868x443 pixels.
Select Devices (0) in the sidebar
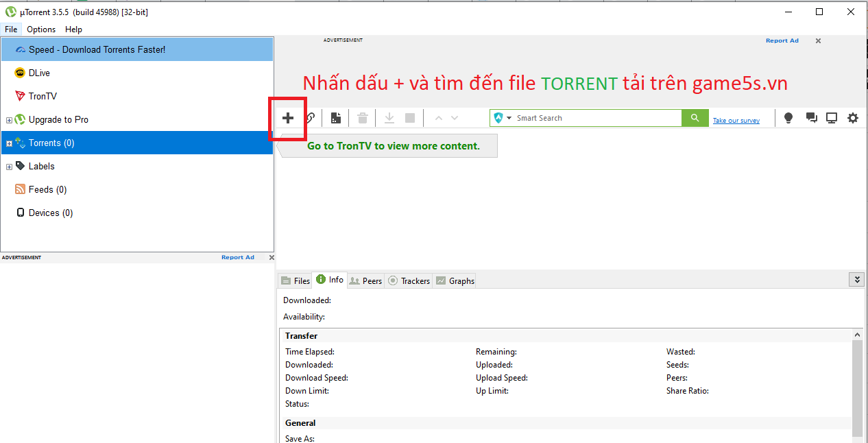pyautogui.click(x=137, y=213)
